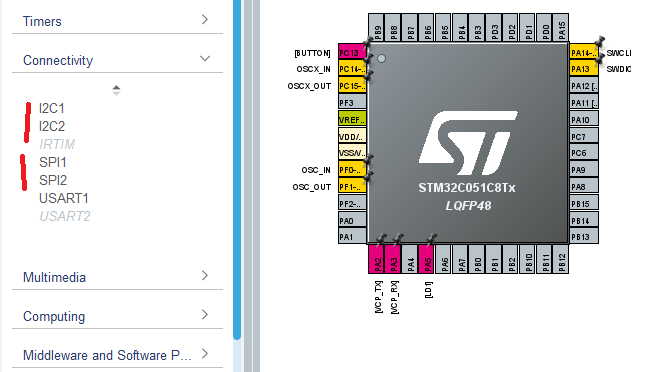Select the I2C2 peripheral
The width and height of the screenshot is (658, 372).
(52, 126)
